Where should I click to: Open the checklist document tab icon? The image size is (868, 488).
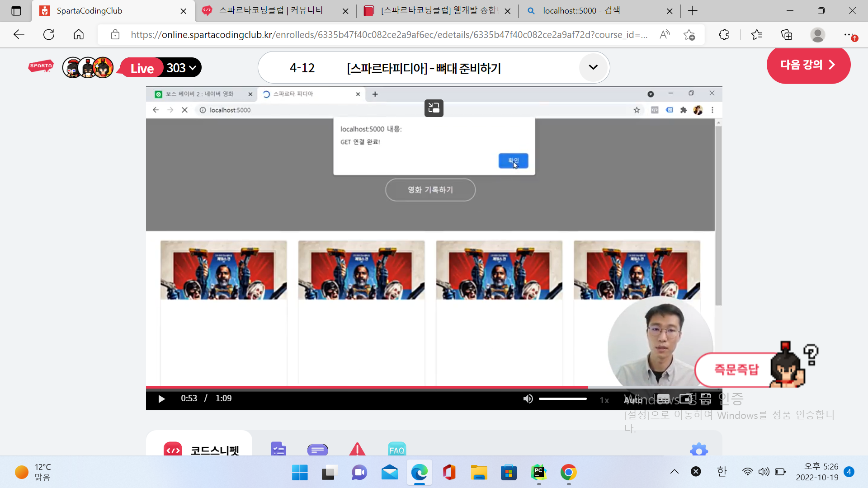pos(278,449)
